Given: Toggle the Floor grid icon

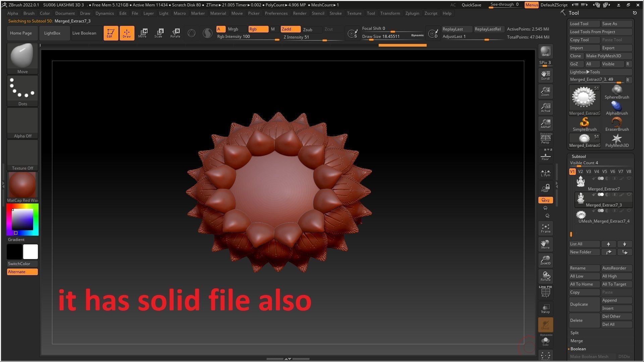Looking at the screenshot, I should click(545, 156).
